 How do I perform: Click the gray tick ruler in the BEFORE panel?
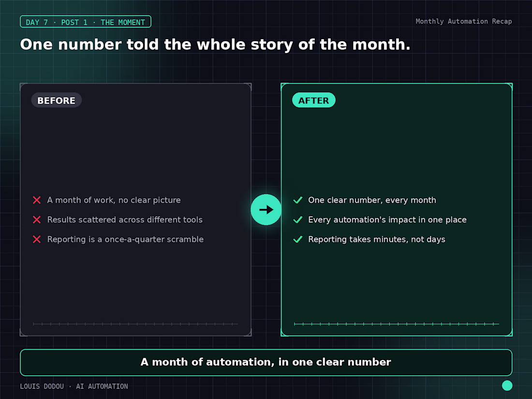coord(135,324)
